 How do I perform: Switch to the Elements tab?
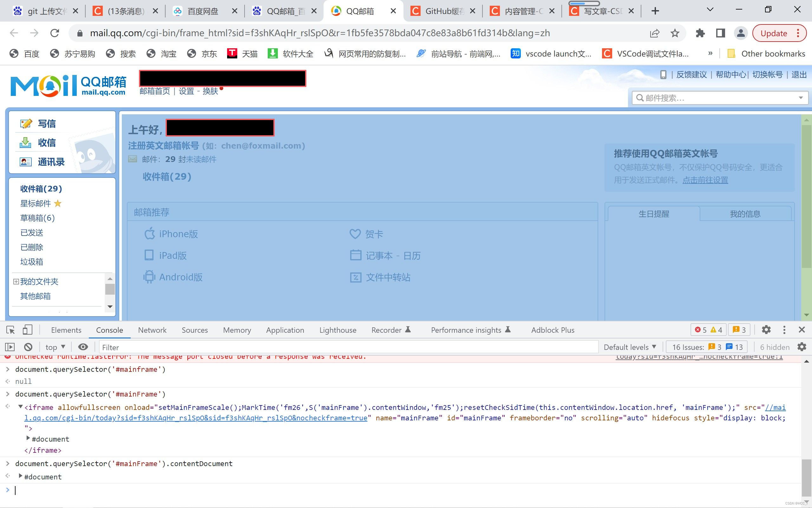pyautogui.click(x=66, y=330)
